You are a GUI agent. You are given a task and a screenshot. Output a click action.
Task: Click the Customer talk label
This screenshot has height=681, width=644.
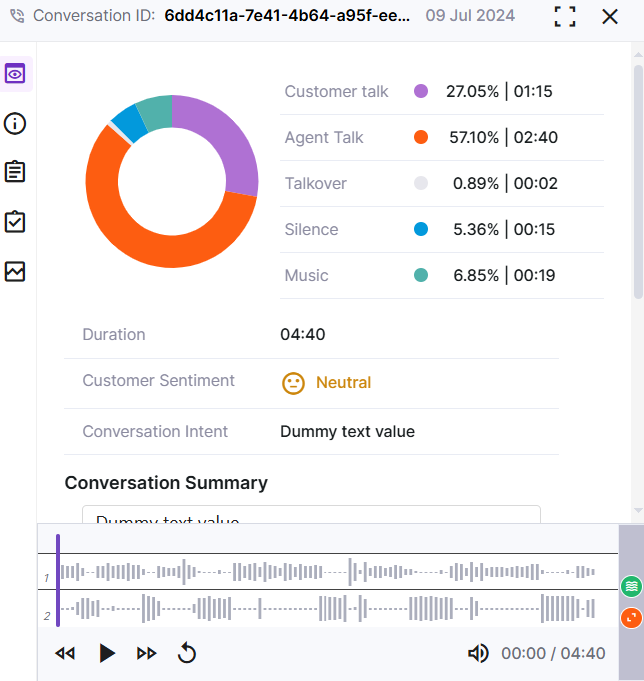coord(337,92)
